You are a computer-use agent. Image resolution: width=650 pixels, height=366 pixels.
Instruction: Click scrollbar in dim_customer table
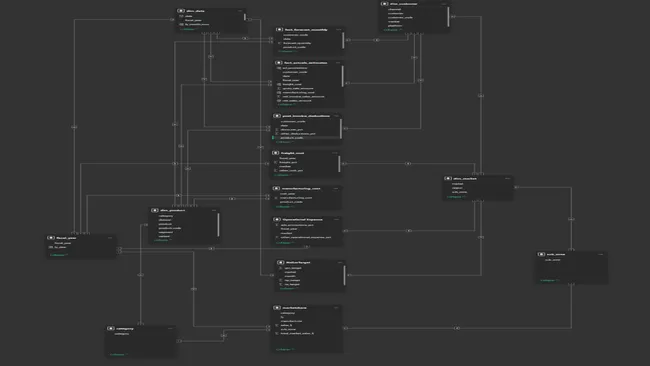[x=448, y=17]
